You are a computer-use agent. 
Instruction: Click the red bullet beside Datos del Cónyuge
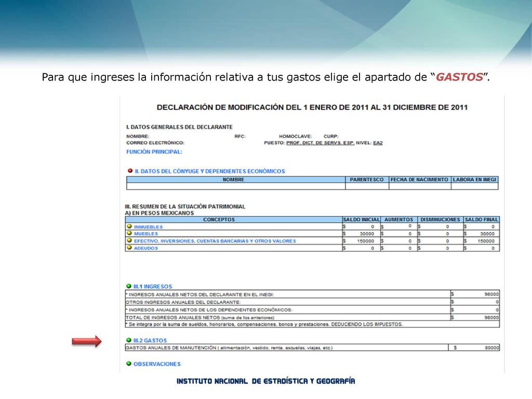(x=130, y=170)
